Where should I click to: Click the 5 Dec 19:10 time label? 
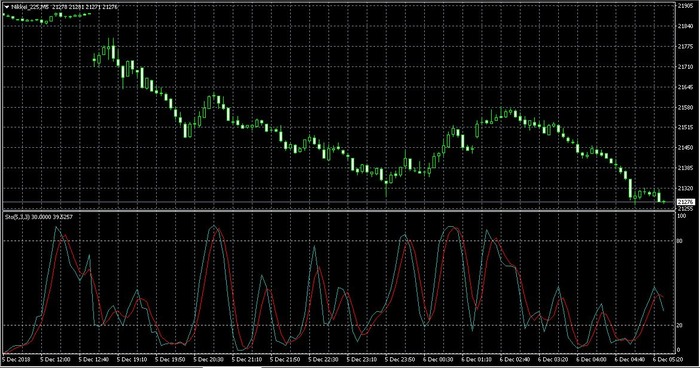132,359
